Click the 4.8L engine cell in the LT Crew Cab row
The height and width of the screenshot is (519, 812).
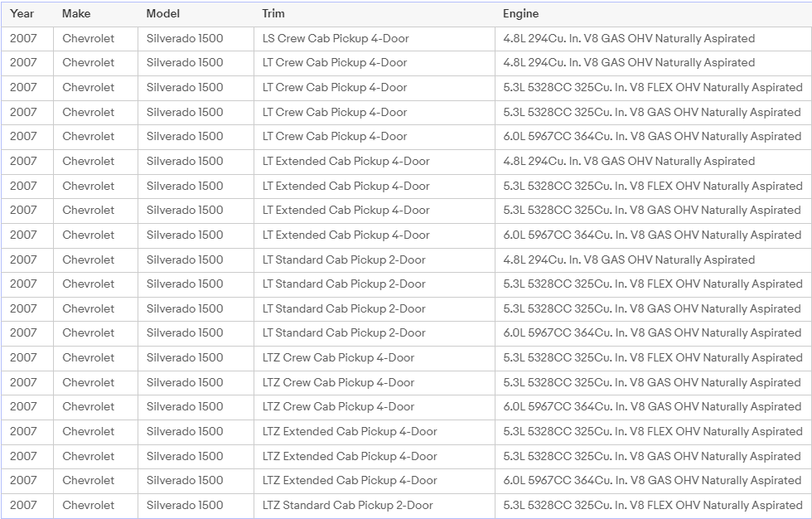tap(629, 63)
